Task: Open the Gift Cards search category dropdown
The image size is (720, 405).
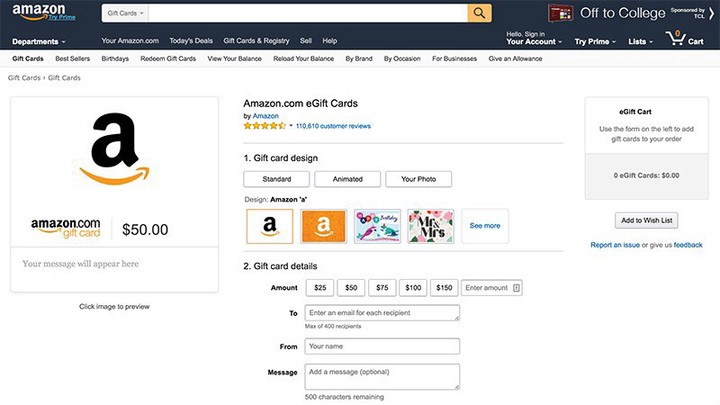Action: [x=125, y=13]
